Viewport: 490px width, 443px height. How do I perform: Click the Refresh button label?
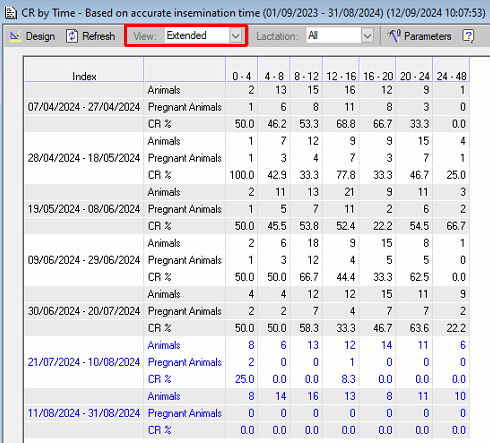[99, 36]
